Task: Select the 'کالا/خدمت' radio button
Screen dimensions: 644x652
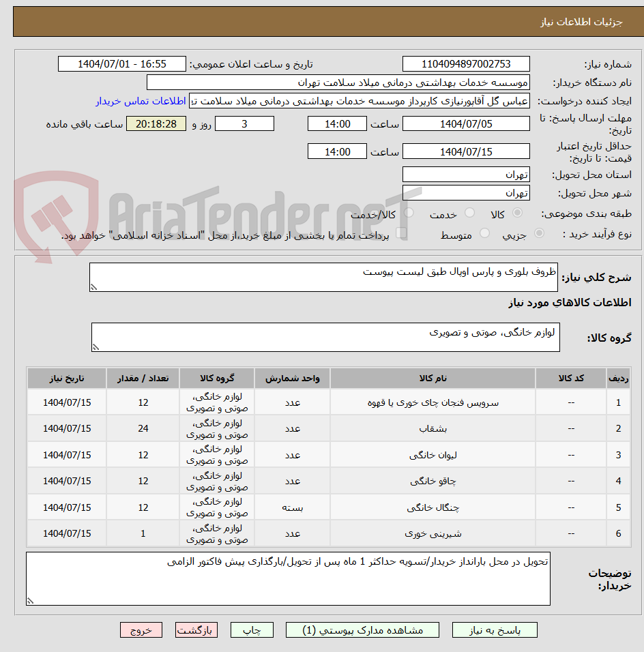Action: tap(409, 213)
